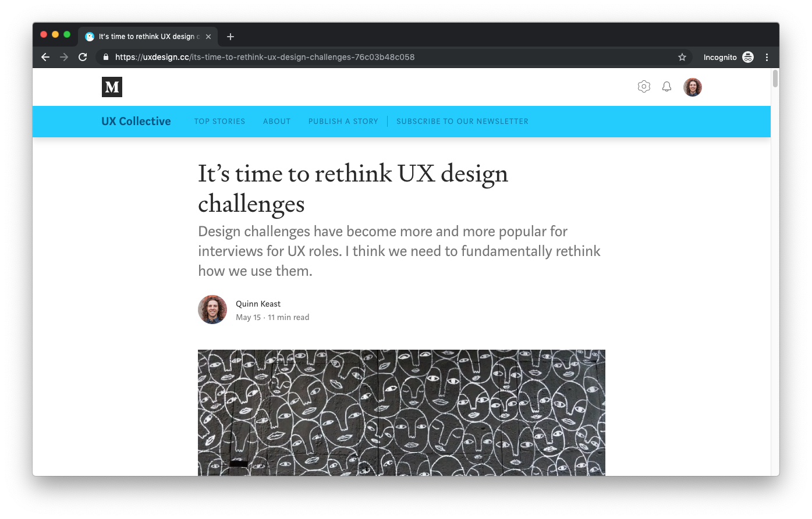Open the ABOUT page
This screenshot has height=519, width=812.
pyautogui.click(x=276, y=122)
